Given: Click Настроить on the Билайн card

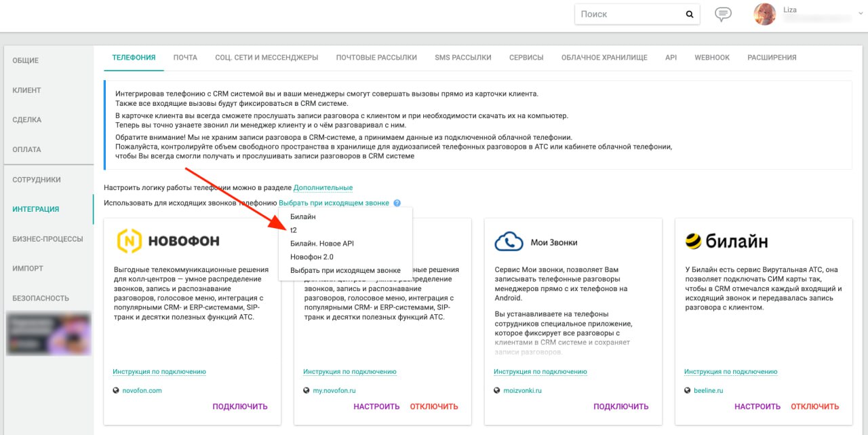Looking at the screenshot, I should point(757,406).
